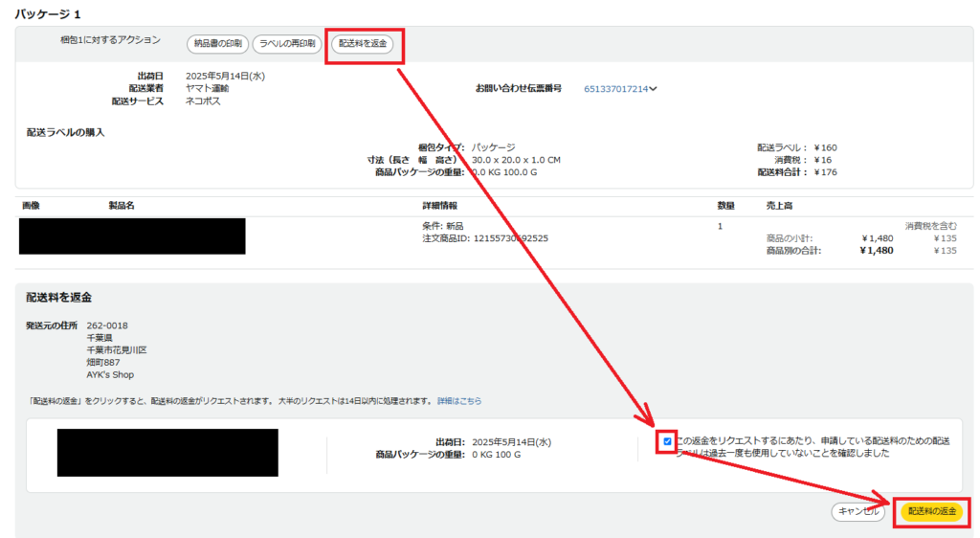This screenshot has height=538, width=980.
Task: Click the パッケージ 1 heading
Action: click(x=48, y=14)
